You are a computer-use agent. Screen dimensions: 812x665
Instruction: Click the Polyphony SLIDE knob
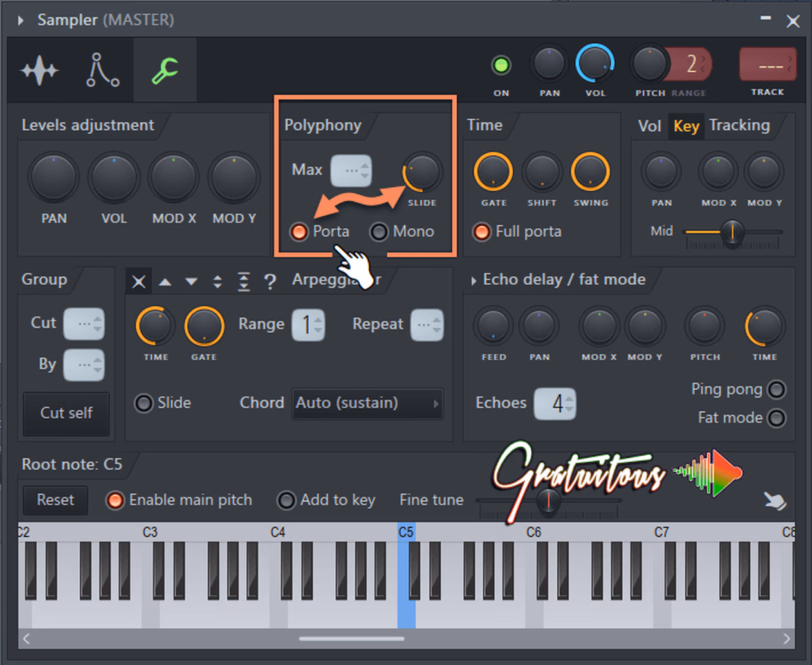coord(422,173)
